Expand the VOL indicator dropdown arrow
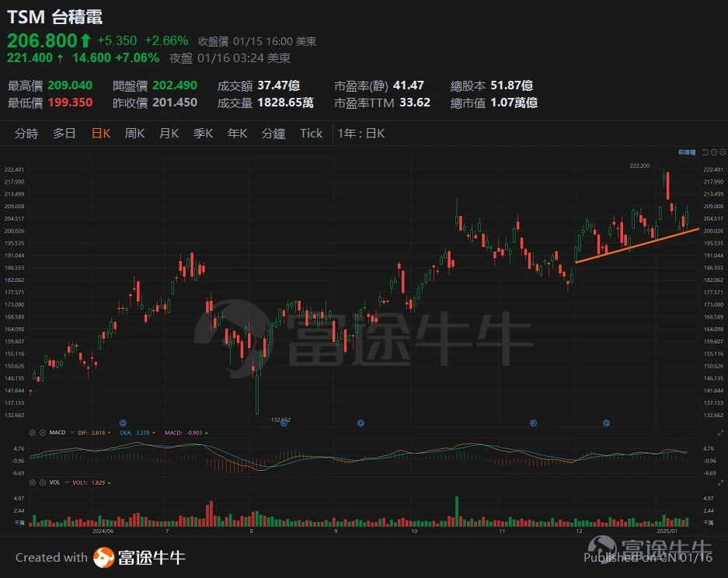The width and height of the screenshot is (728, 578). coord(67,482)
